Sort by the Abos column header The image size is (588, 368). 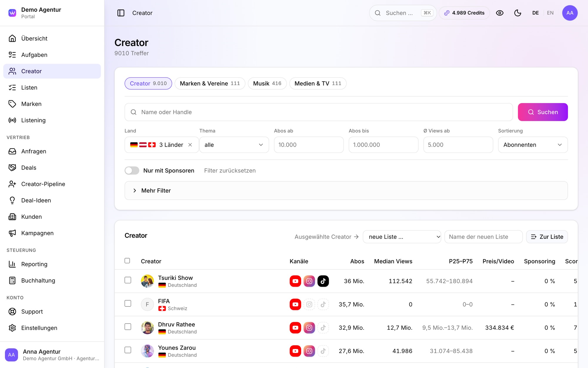click(x=357, y=261)
